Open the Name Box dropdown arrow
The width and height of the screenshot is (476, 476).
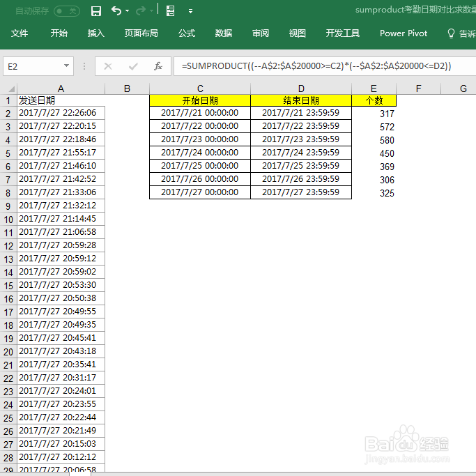tap(66, 66)
